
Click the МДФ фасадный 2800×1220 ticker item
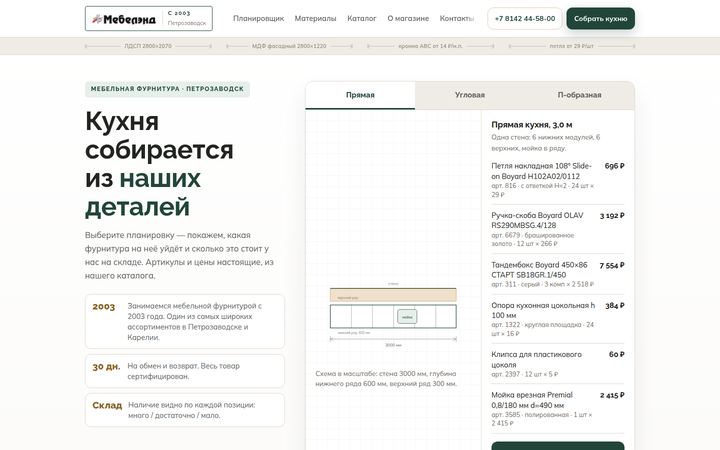pyautogui.click(x=289, y=46)
